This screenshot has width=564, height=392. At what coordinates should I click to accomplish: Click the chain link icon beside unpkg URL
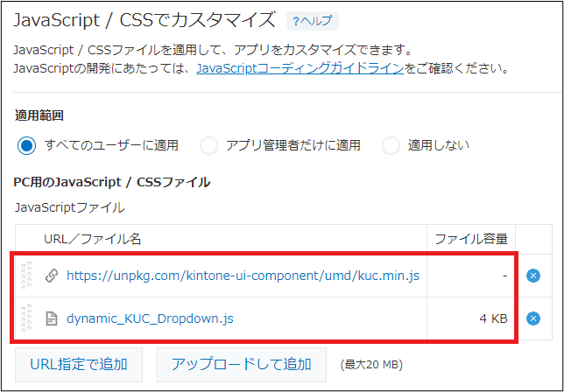(x=52, y=276)
